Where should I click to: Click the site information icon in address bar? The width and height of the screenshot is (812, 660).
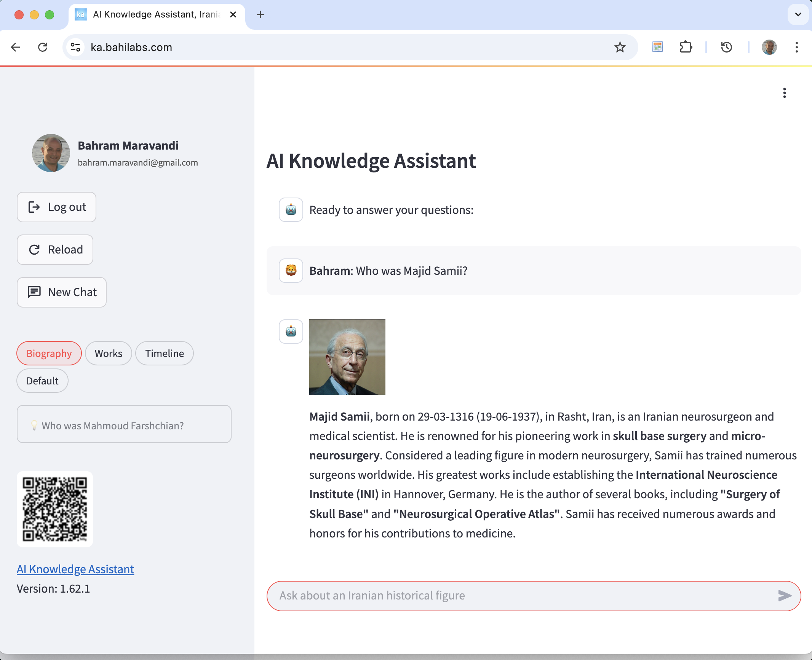point(75,47)
